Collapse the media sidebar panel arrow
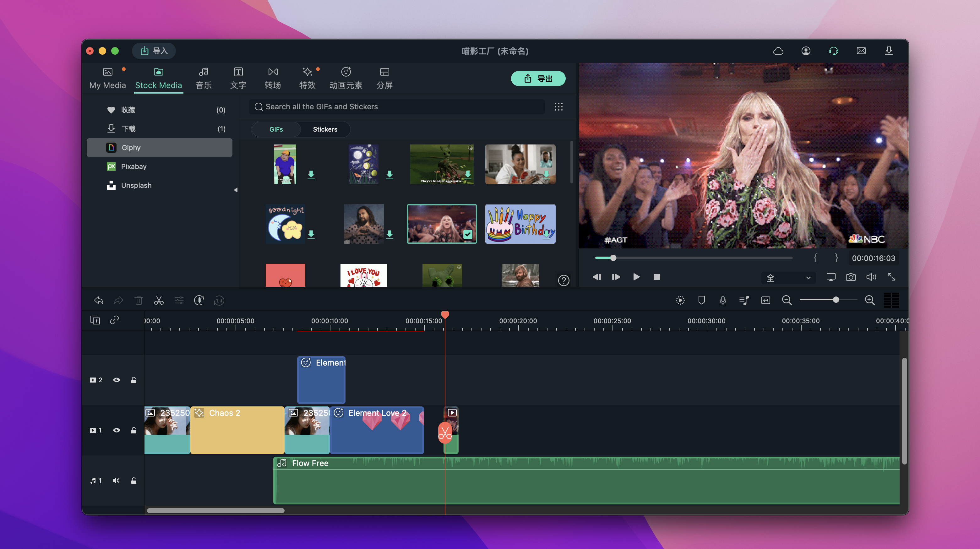This screenshot has height=549, width=980. [236, 190]
